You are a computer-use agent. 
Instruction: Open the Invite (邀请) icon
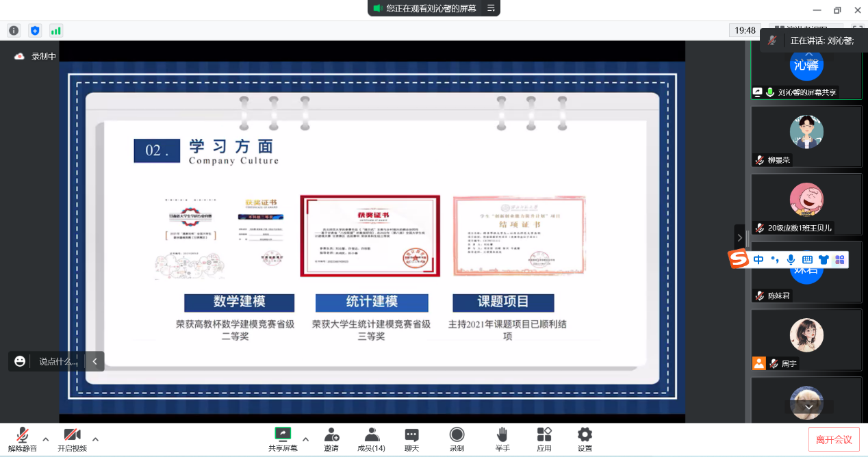click(331, 439)
